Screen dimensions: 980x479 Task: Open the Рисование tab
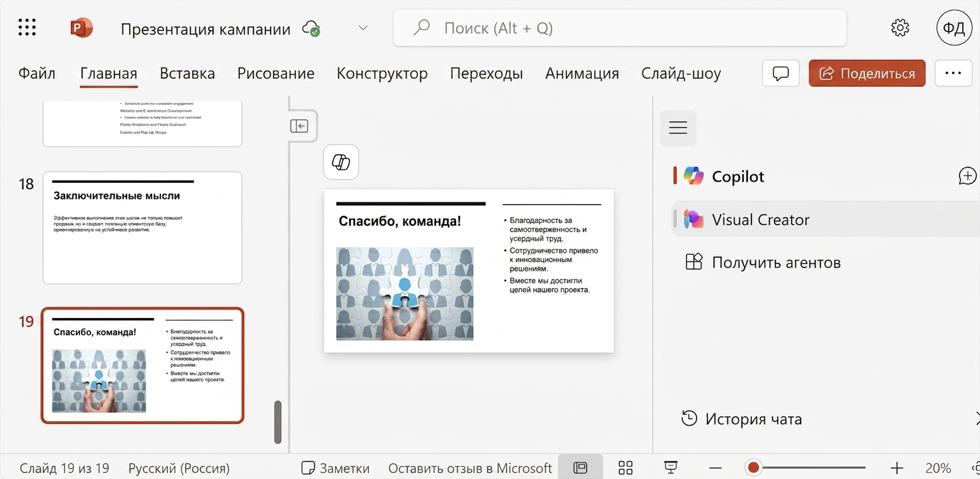[276, 73]
